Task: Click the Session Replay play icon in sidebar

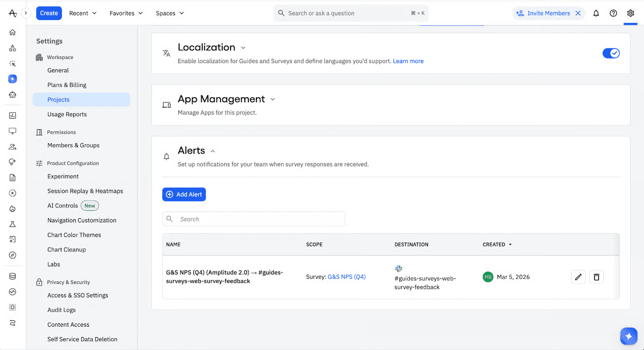Action: pyautogui.click(x=12, y=193)
